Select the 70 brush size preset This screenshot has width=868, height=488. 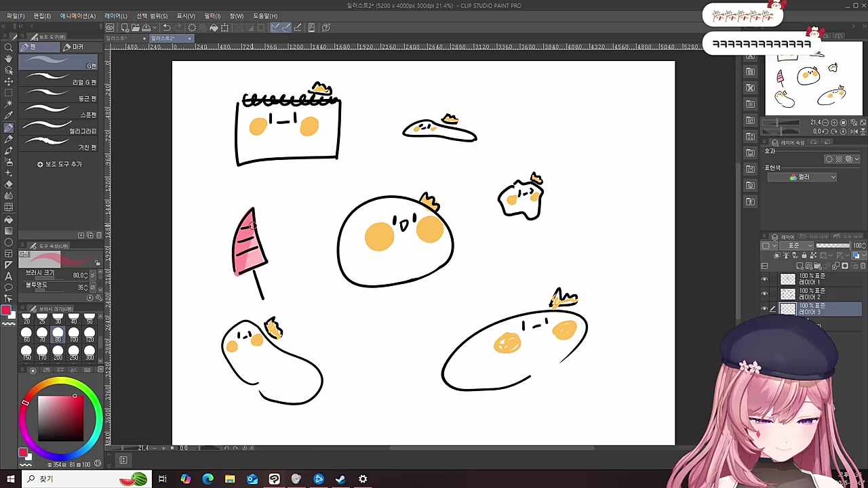pyautogui.click(x=42, y=335)
